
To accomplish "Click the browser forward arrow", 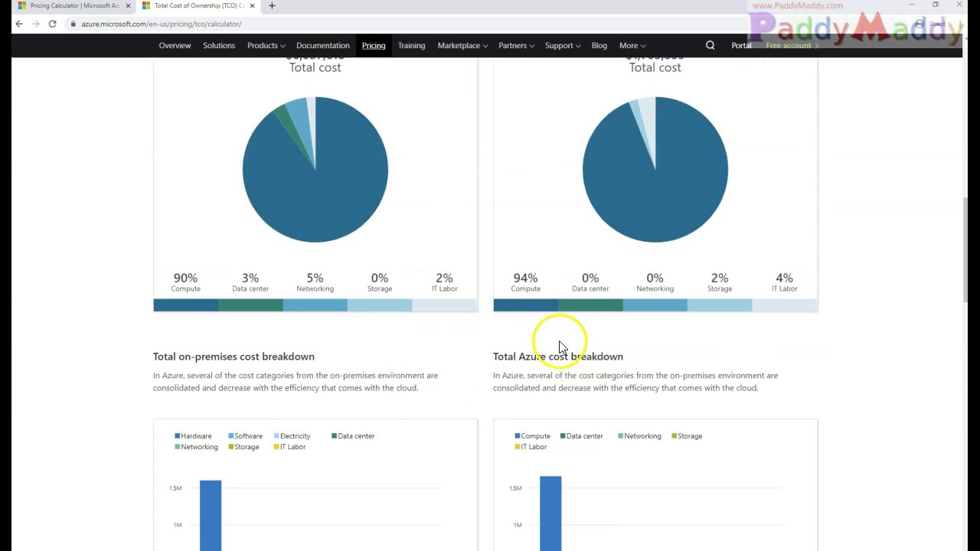I will [x=36, y=24].
